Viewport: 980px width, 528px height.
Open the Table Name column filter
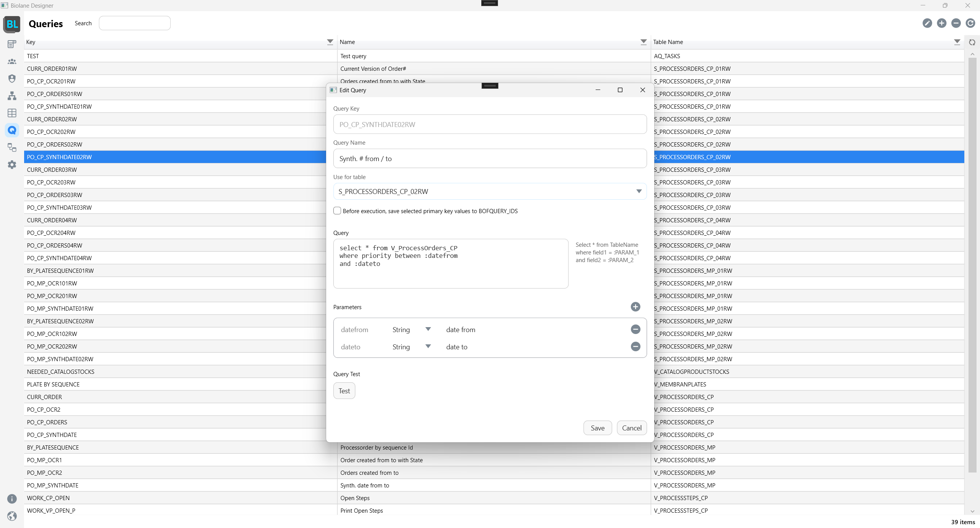(x=957, y=42)
